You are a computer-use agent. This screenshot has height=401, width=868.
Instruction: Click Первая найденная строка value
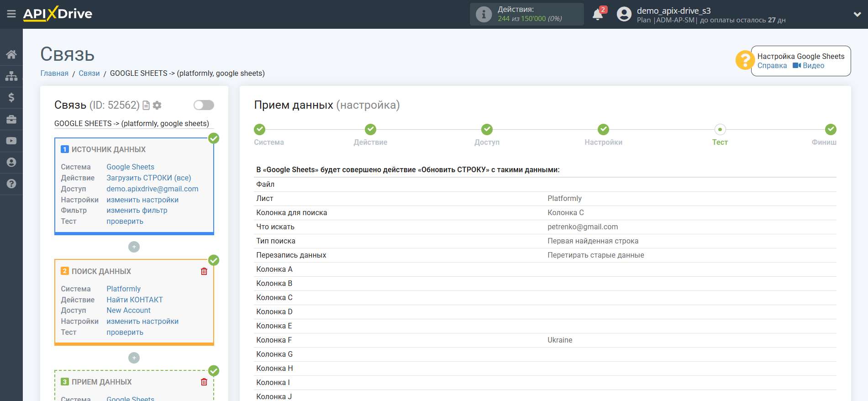(x=593, y=241)
